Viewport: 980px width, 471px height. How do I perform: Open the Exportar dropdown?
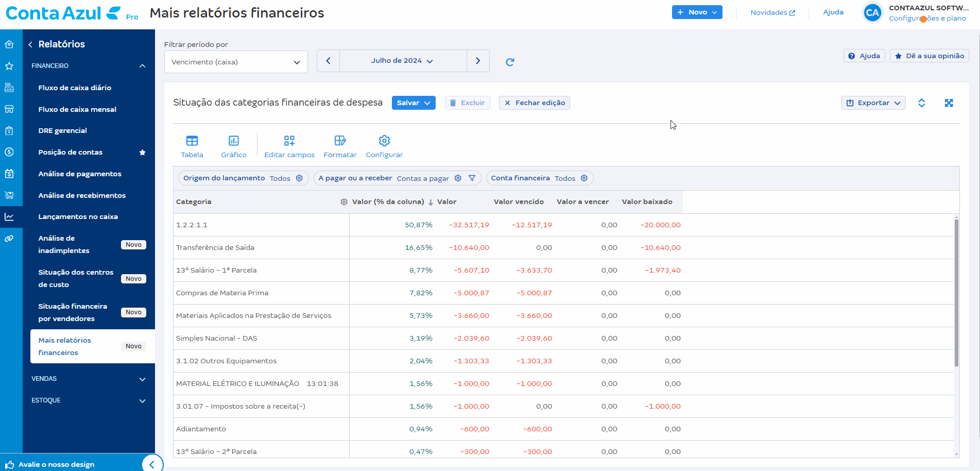873,103
